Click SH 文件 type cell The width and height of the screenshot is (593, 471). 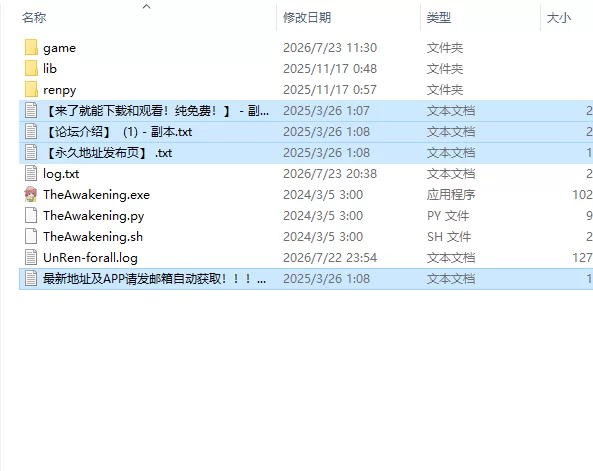click(x=449, y=236)
